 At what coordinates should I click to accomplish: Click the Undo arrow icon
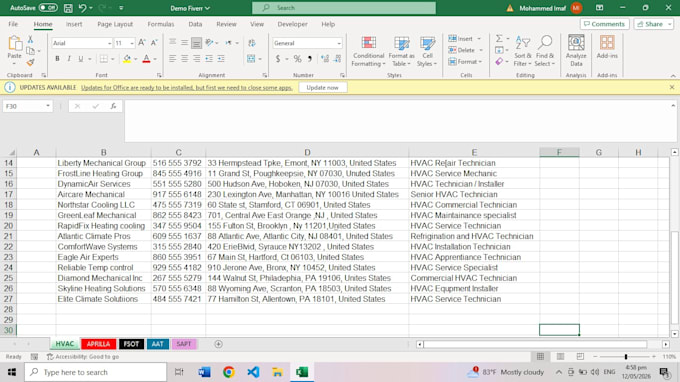82,8
